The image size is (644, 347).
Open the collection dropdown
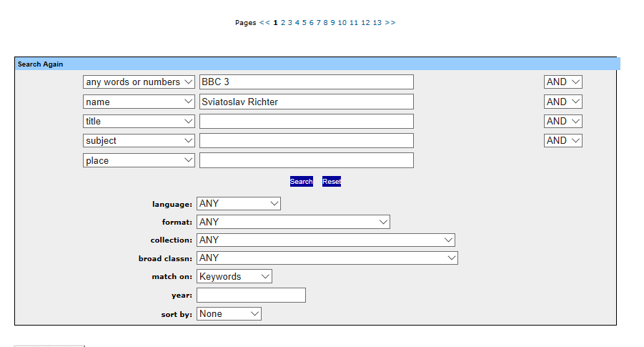[x=326, y=240]
